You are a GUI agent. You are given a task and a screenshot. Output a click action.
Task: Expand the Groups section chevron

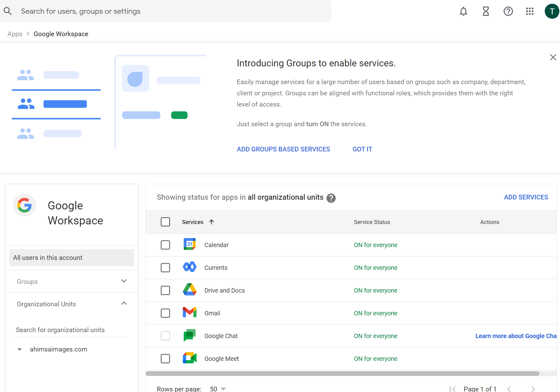124,281
